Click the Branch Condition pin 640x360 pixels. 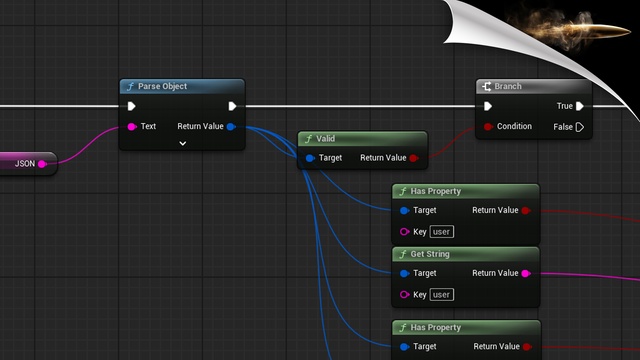click(x=488, y=127)
